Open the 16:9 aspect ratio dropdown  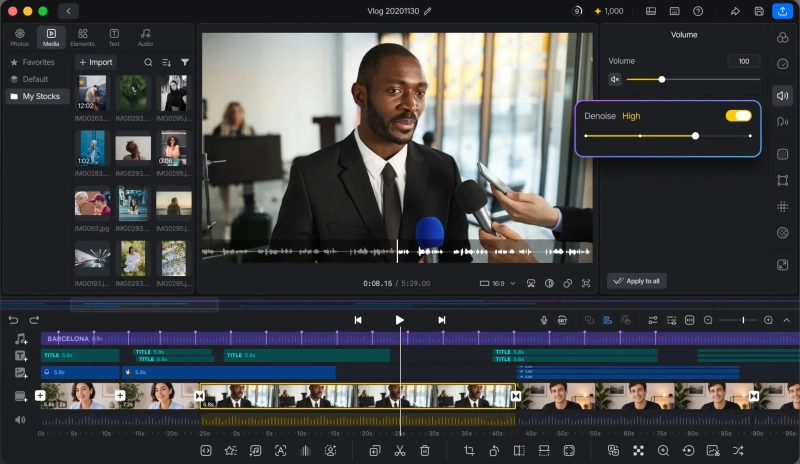(497, 283)
